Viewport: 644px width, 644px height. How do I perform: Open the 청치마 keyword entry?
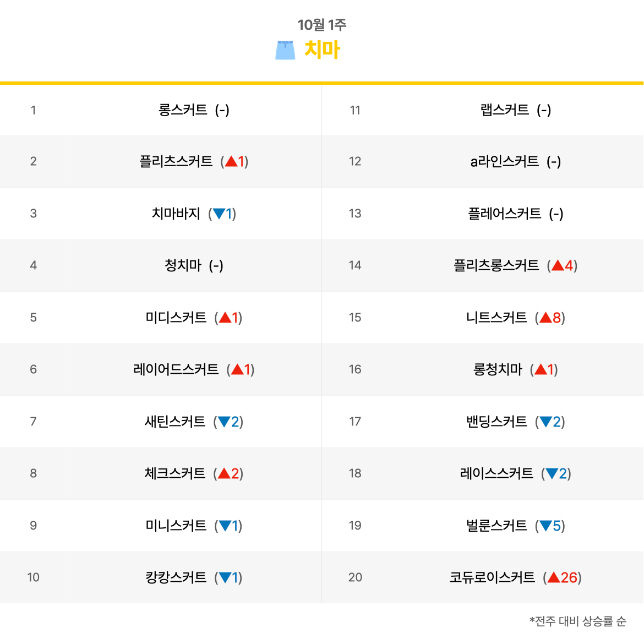tap(183, 265)
